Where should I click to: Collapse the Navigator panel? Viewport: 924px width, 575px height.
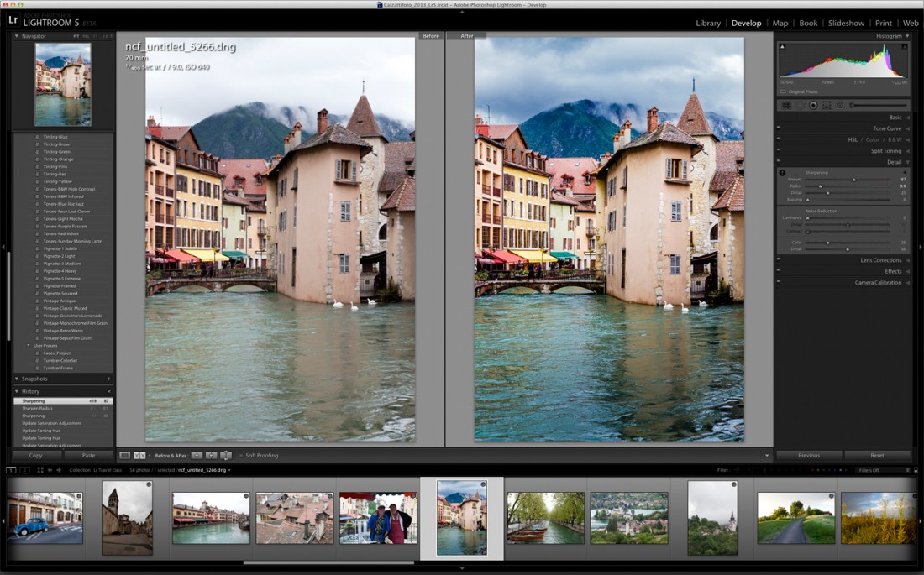pos(17,36)
